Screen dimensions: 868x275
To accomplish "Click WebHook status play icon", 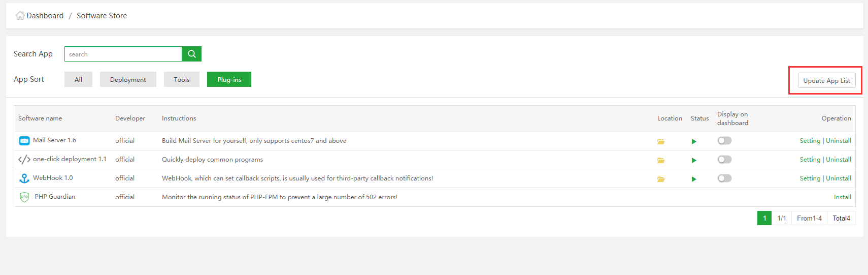I will coord(694,179).
